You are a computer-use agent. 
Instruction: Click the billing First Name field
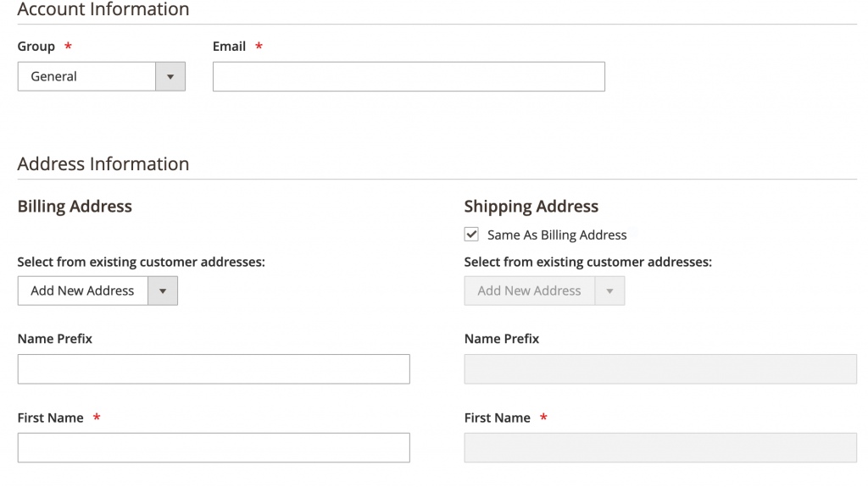214,448
